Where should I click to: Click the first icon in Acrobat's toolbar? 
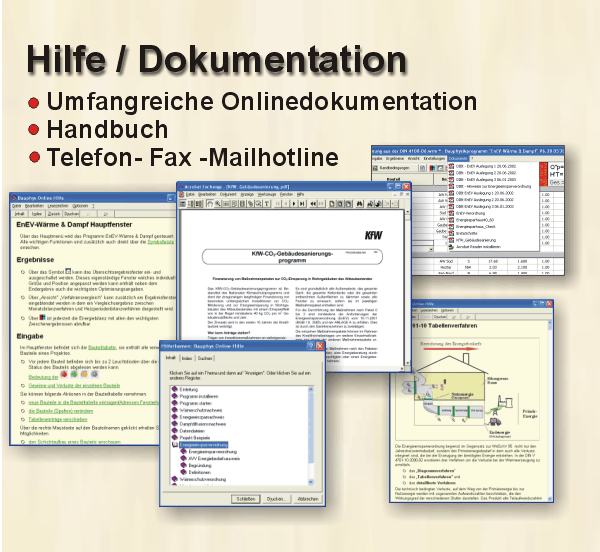click(x=183, y=204)
